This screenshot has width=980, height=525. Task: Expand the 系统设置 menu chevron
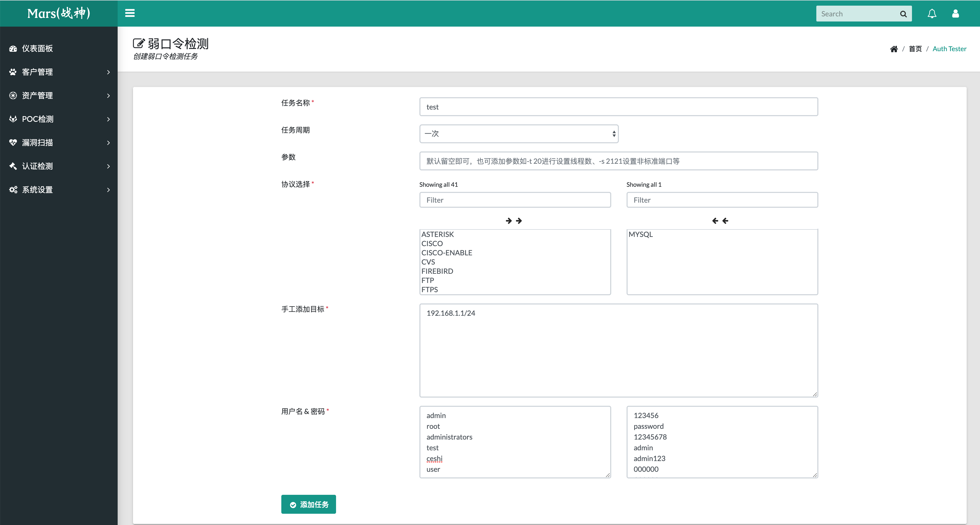coord(108,190)
